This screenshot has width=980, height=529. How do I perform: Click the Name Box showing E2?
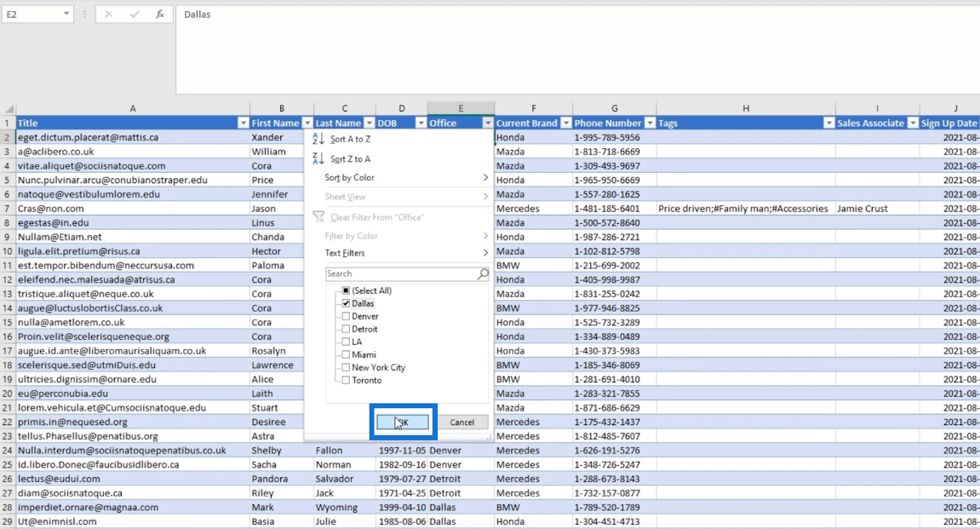(32, 14)
